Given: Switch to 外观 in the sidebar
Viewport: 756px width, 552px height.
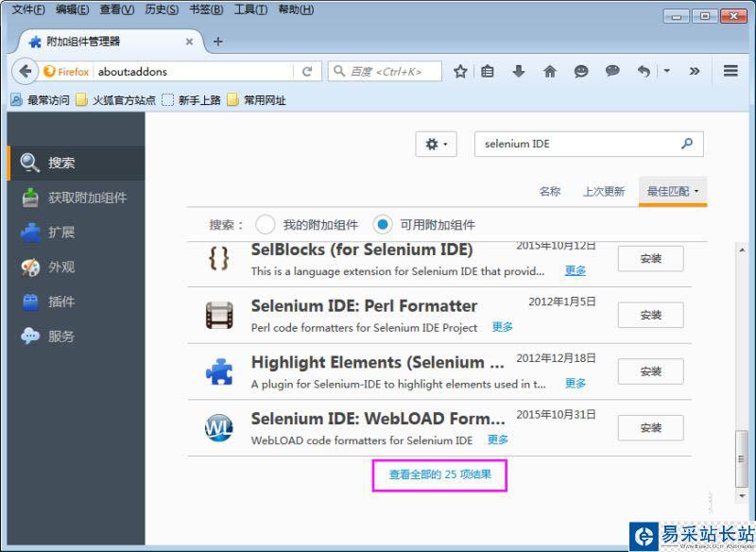Looking at the screenshot, I should pyautogui.click(x=77, y=267).
